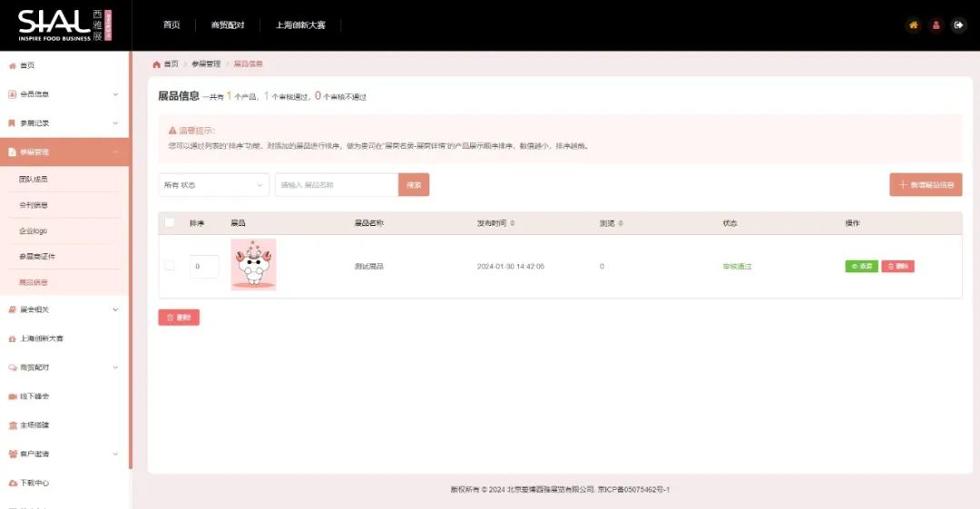Click the 搜索 button
980x509 pixels.
click(414, 185)
